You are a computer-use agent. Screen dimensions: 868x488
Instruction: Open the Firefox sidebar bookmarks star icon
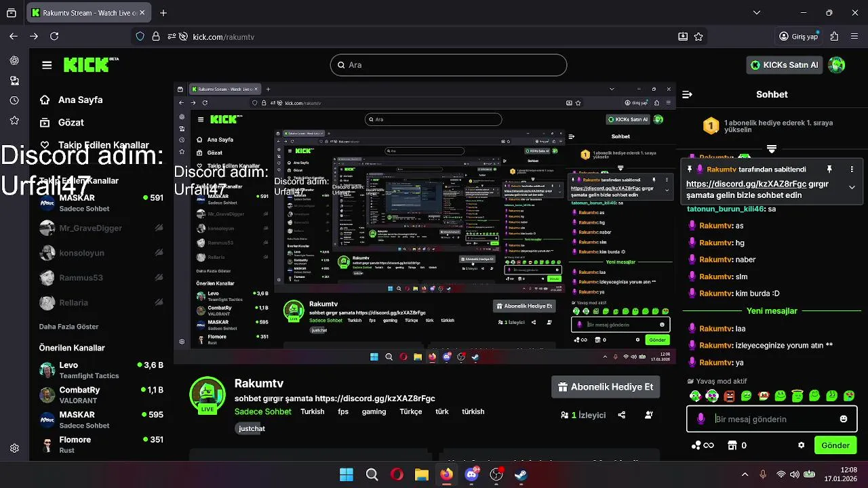(x=14, y=121)
